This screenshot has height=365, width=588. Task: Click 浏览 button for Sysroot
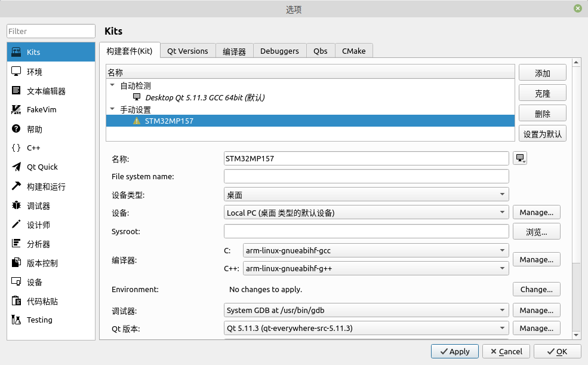[x=537, y=231]
